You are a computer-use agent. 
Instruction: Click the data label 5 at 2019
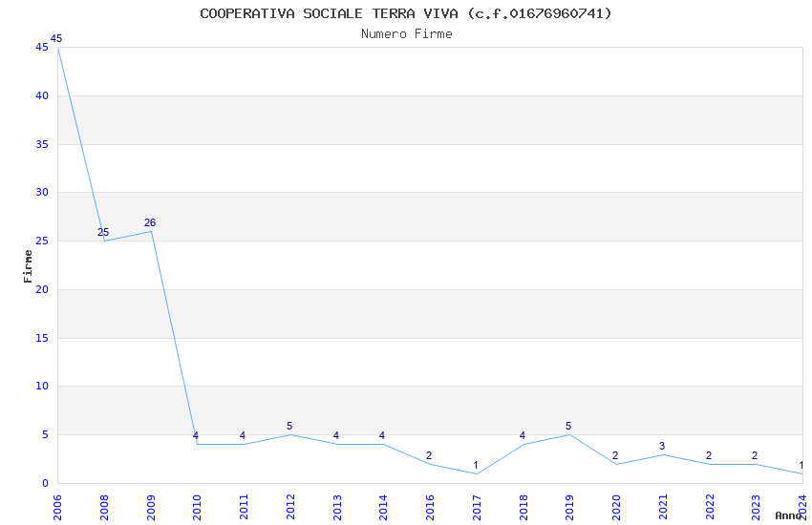pyautogui.click(x=568, y=427)
